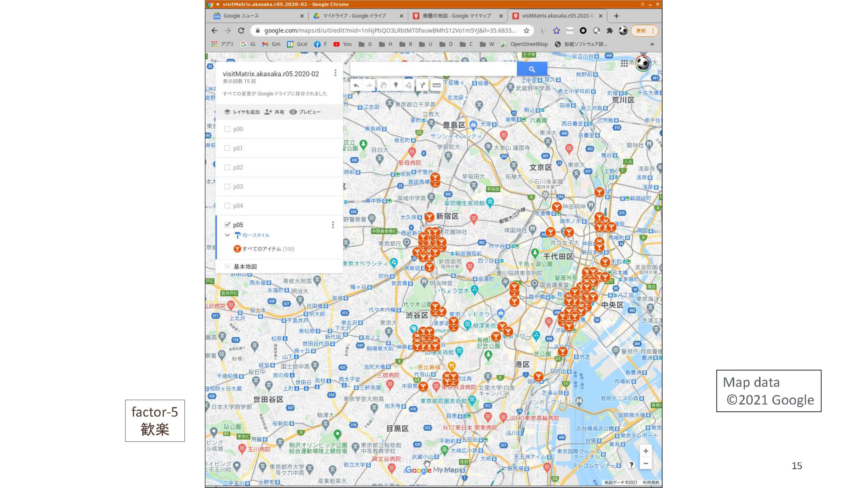
Task: Open the U bookmarks folder
Action: [x=425, y=44]
